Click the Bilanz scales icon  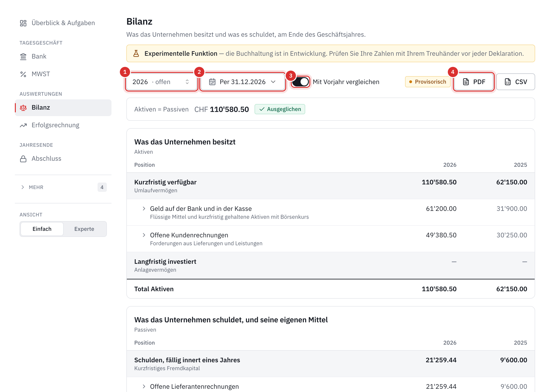(23, 108)
